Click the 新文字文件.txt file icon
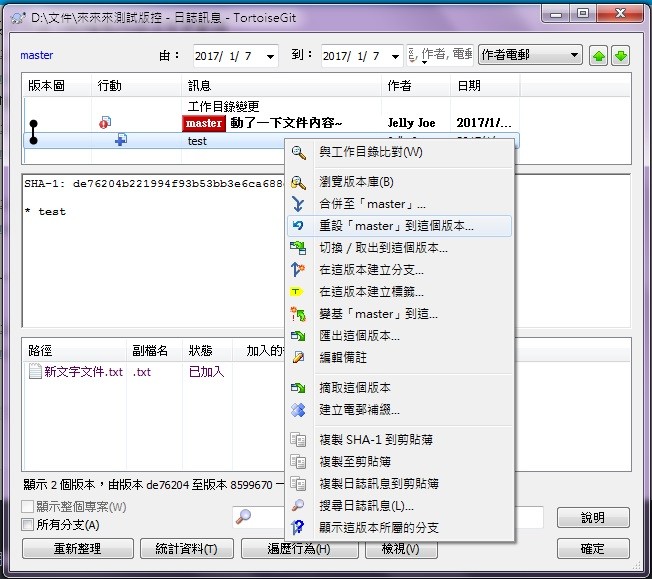This screenshot has width=652, height=579. click(x=35, y=371)
